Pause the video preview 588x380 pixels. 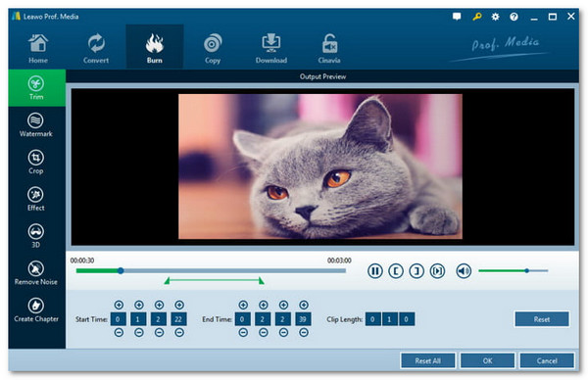pyautogui.click(x=375, y=270)
